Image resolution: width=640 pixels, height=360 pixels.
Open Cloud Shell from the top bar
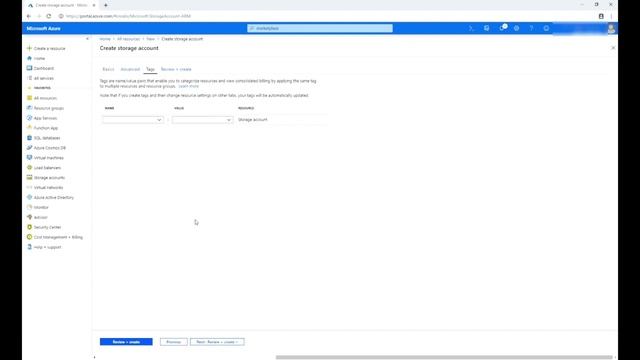point(471,28)
